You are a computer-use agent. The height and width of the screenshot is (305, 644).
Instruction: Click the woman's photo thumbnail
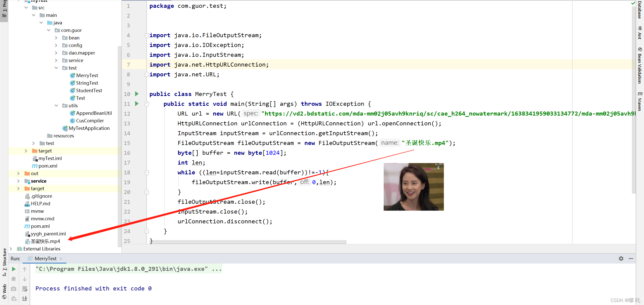414,187
